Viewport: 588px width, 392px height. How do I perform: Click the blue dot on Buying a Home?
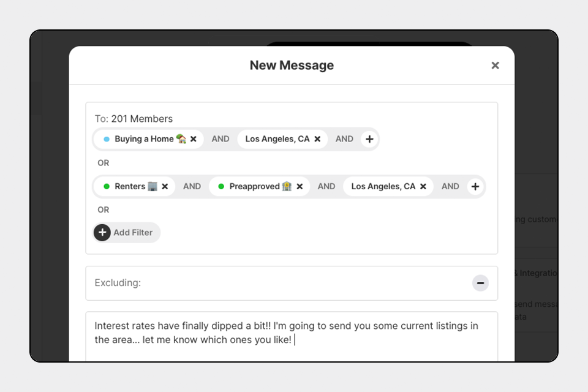tap(107, 139)
